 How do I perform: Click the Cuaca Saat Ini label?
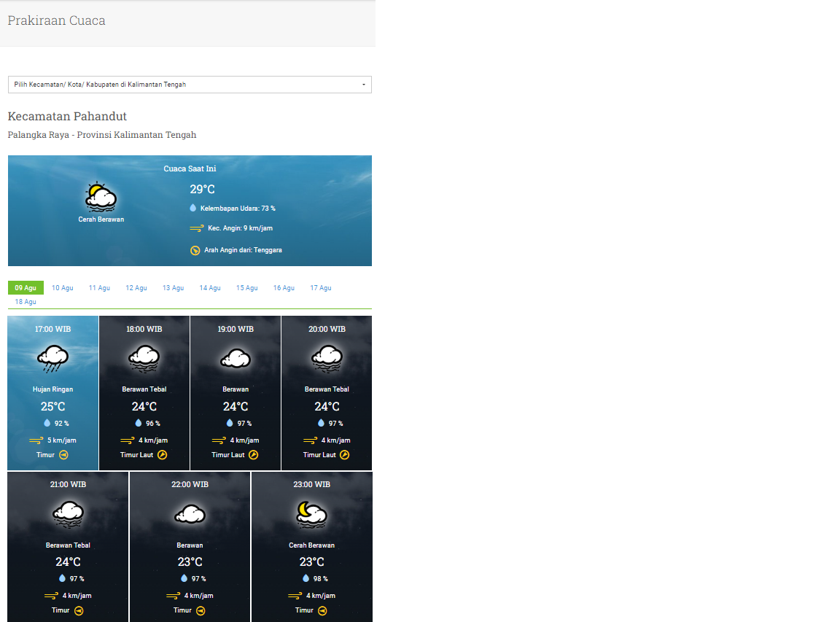click(190, 168)
